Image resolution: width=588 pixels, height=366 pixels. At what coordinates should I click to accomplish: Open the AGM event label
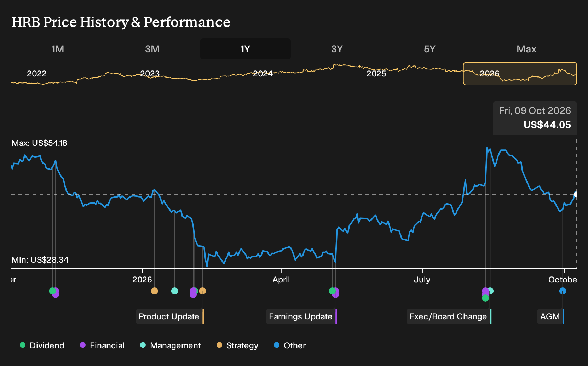tap(551, 316)
